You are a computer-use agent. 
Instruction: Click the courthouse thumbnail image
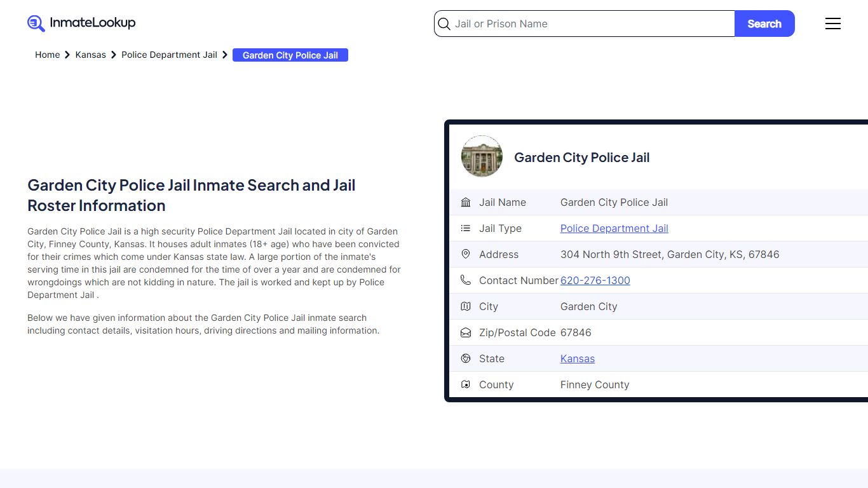click(x=482, y=156)
